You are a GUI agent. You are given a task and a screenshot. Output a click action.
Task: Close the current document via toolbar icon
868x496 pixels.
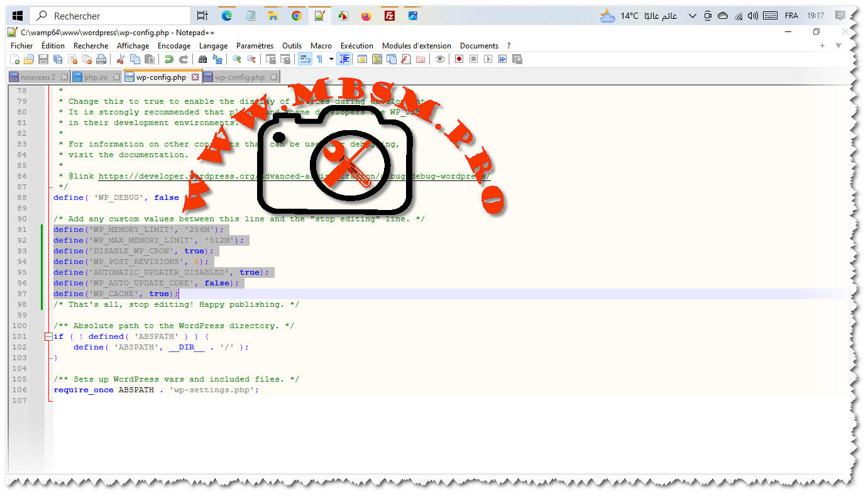click(72, 59)
